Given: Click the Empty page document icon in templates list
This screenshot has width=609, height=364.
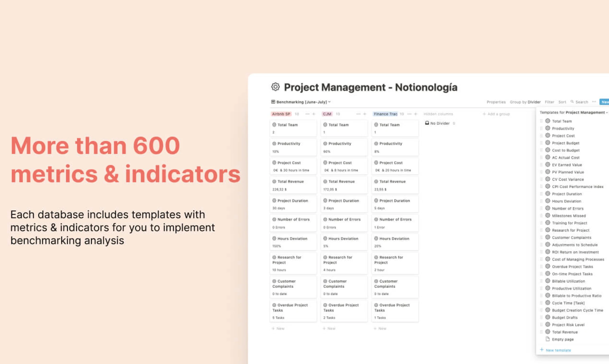Looking at the screenshot, I should [x=547, y=339].
